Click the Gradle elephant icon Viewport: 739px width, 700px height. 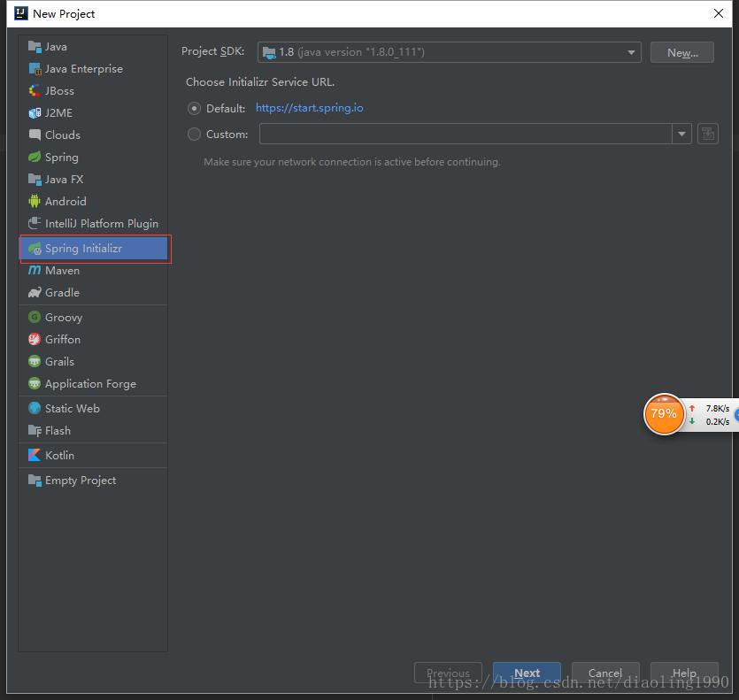pyautogui.click(x=35, y=293)
